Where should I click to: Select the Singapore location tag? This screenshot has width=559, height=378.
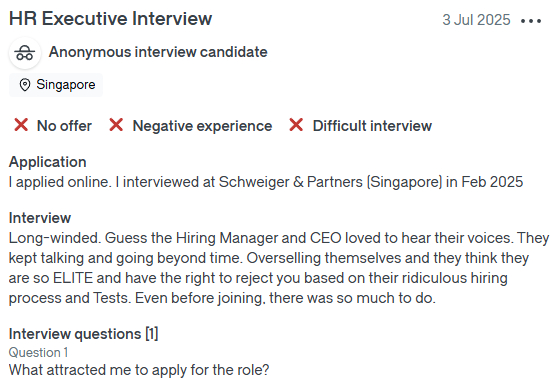point(56,85)
